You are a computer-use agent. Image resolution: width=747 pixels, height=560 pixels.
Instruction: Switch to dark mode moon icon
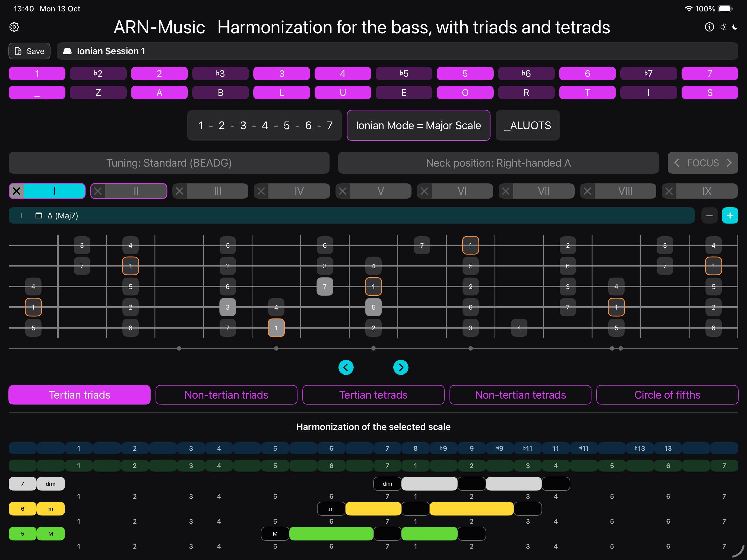(x=735, y=27)
